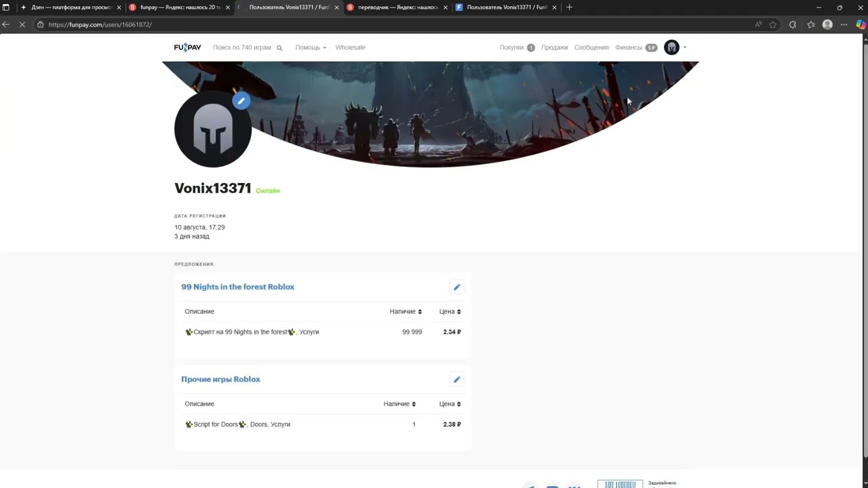This screenshot has width=868, height=488.
Task: Go back using the browser back arrow
Action: (6, 24)
